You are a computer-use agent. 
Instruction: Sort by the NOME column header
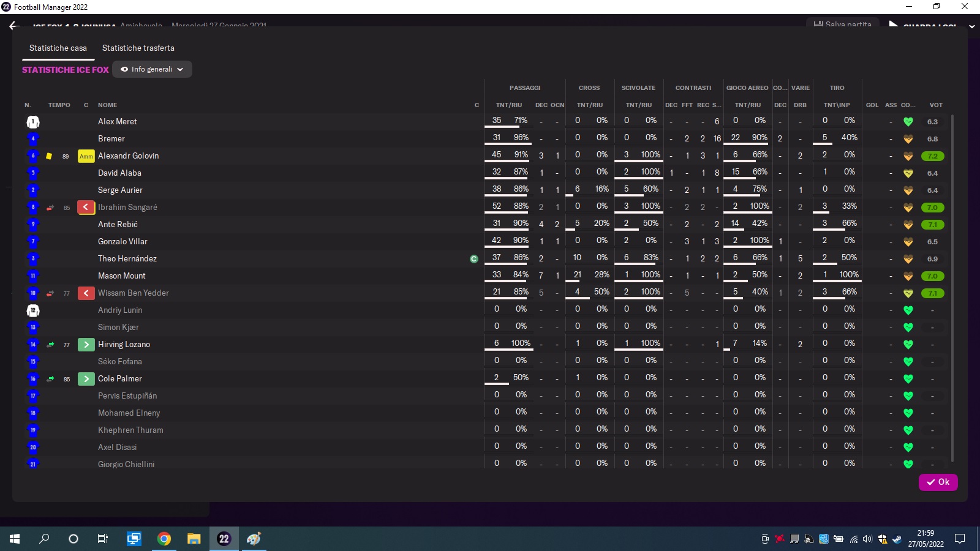click(x=107, y=105)
